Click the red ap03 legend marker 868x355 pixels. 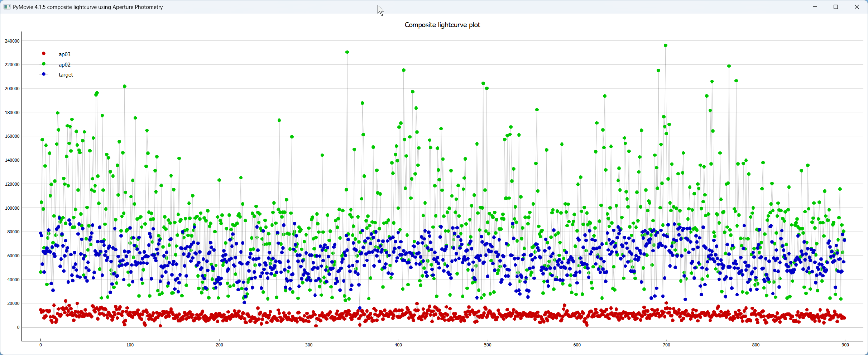pos(44,53)
